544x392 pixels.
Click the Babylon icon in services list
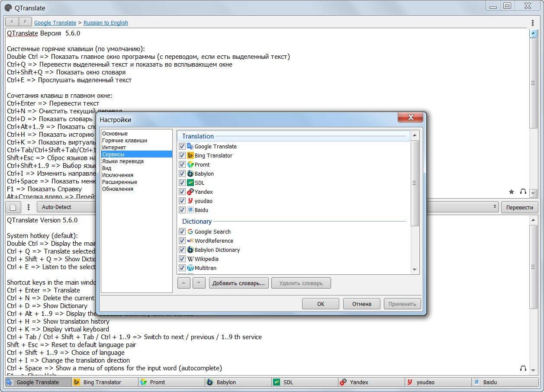(190, 174)
